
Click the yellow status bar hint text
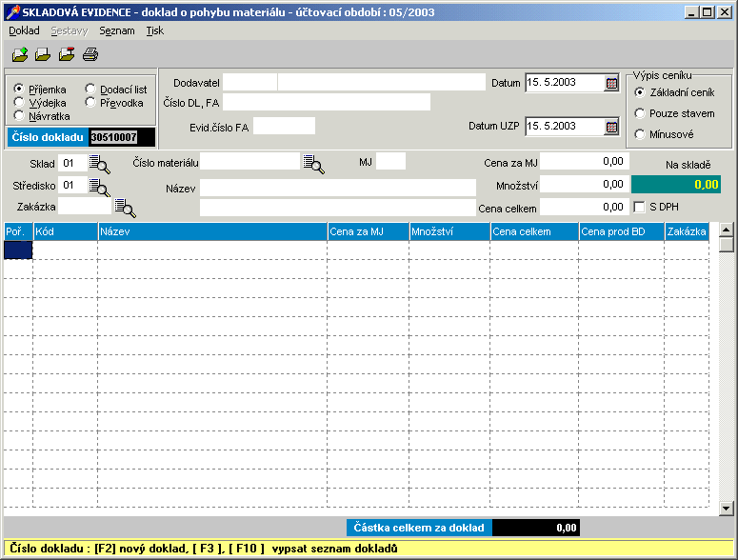[x=204, y=549]
